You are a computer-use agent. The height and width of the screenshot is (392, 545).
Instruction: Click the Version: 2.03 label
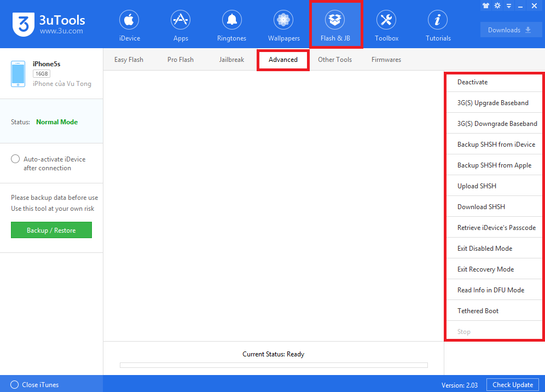460,385
